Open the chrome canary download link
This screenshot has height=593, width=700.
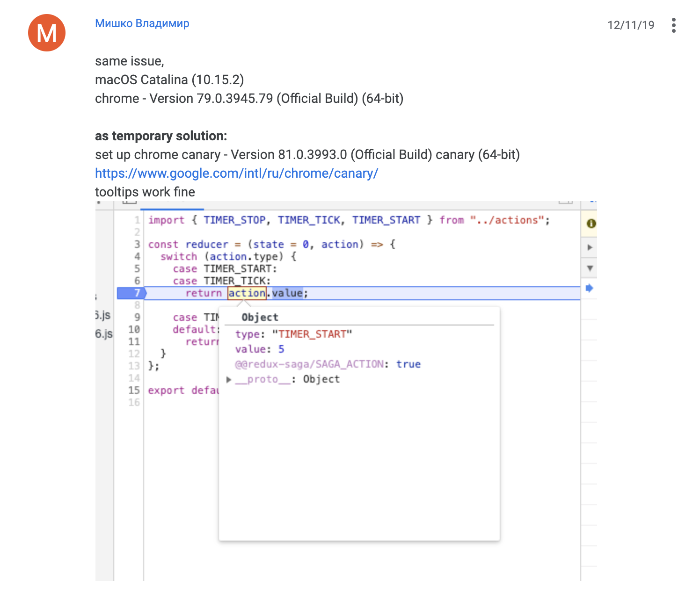236,173
